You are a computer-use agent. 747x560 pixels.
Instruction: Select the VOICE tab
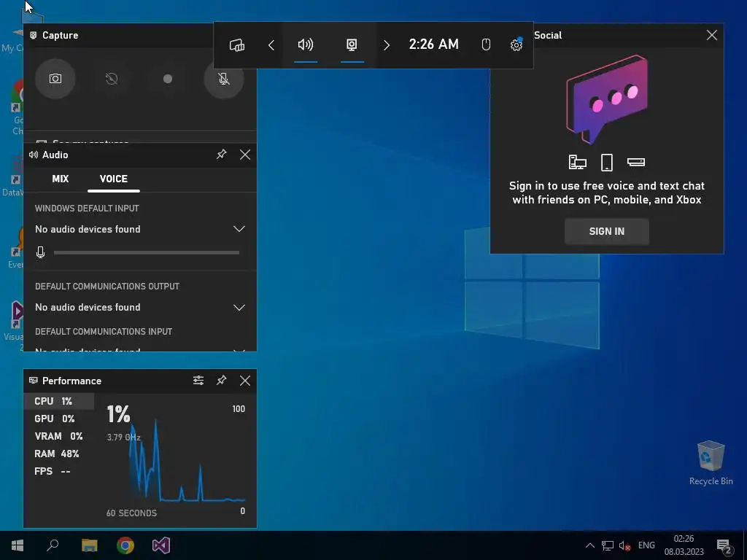click(x=113, y=179)
